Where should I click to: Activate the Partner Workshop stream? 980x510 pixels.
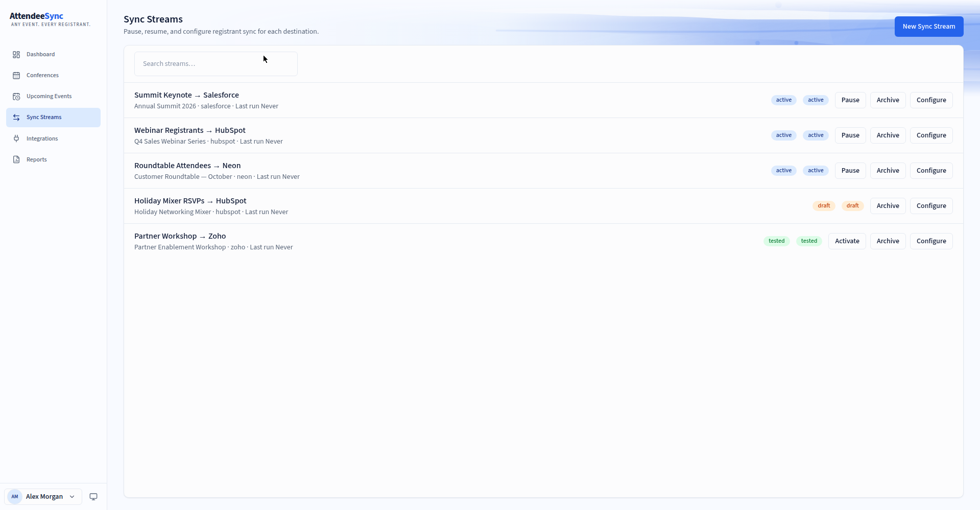tap(847, 241)
